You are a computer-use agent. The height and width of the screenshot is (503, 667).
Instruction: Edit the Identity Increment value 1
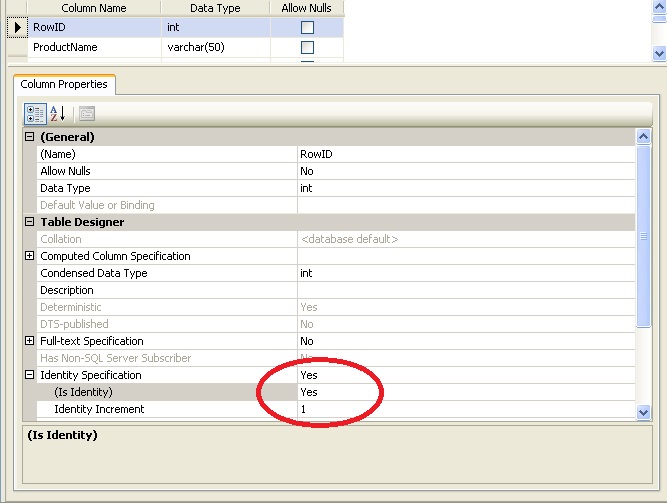coord(466,409)
